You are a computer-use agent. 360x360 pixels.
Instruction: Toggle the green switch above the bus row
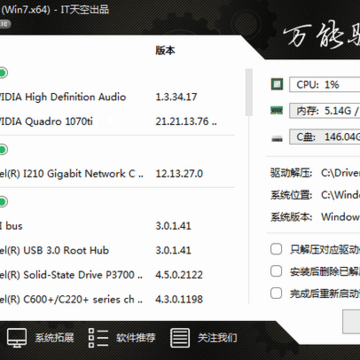click(3, 202)
